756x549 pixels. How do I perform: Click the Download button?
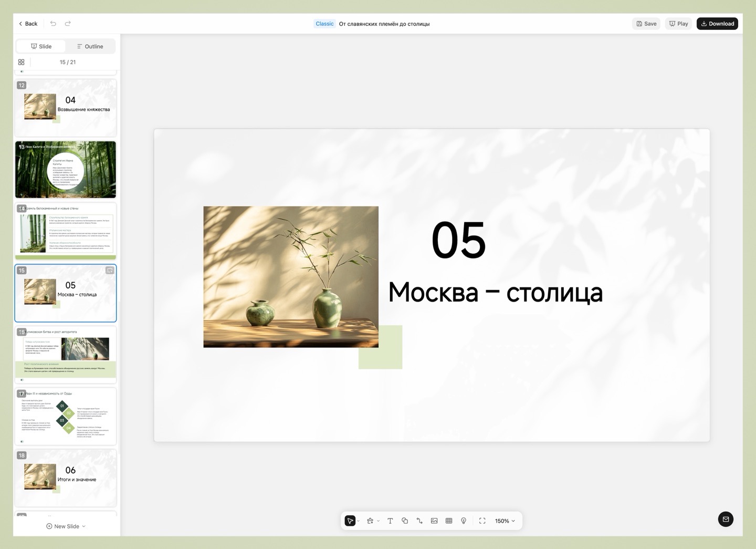coord(717,24)
